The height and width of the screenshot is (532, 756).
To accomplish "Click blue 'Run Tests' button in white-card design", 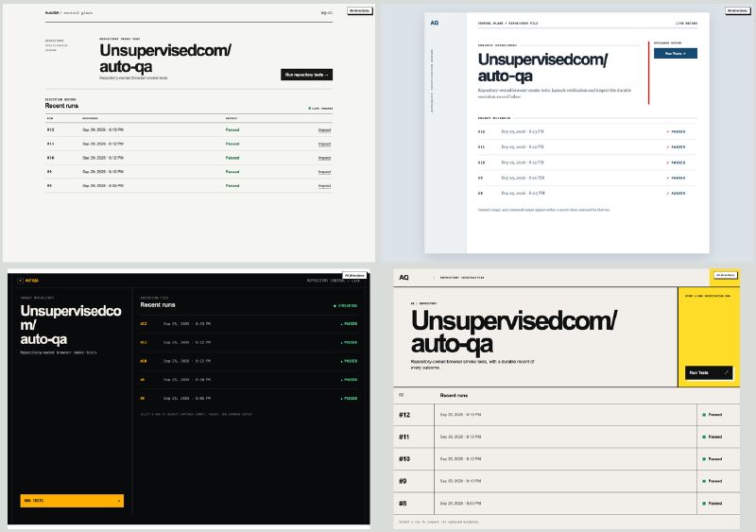I will 676,54.
